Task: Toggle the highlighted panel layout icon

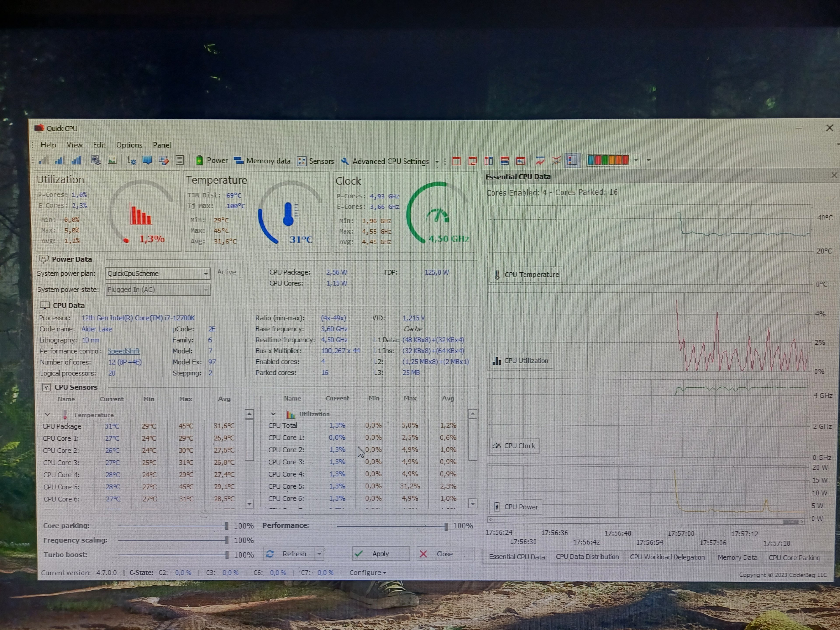Action: click(572, 161)
